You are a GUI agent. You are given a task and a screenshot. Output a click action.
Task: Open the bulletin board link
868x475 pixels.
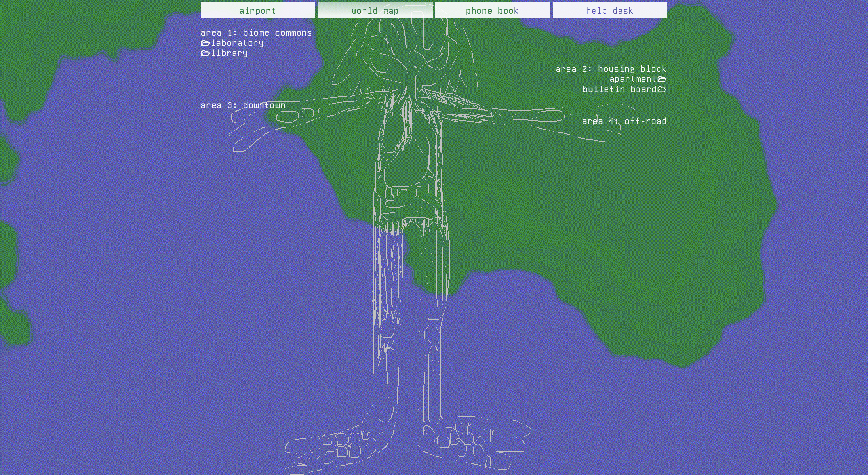620,89
